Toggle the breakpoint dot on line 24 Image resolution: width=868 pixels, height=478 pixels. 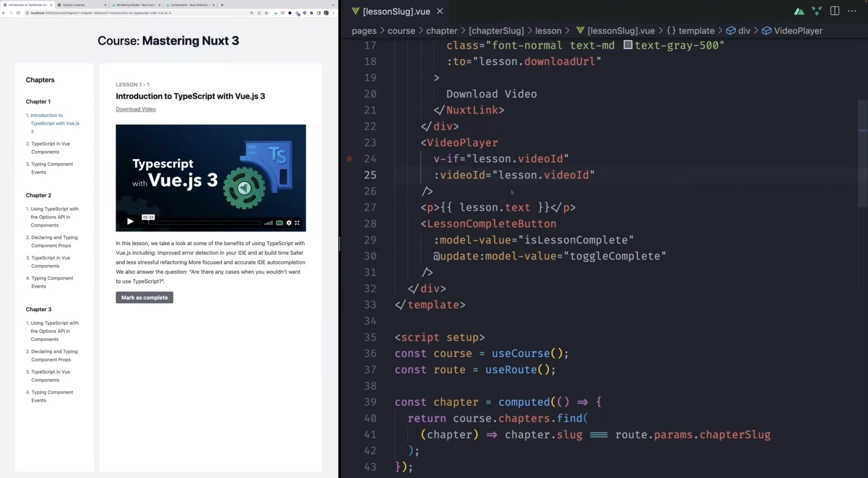pyautogui.click(x=349, y=159)
